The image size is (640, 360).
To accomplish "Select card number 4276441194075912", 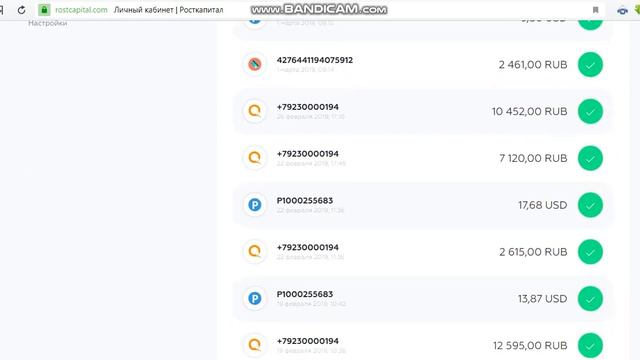I will (315, 60).
